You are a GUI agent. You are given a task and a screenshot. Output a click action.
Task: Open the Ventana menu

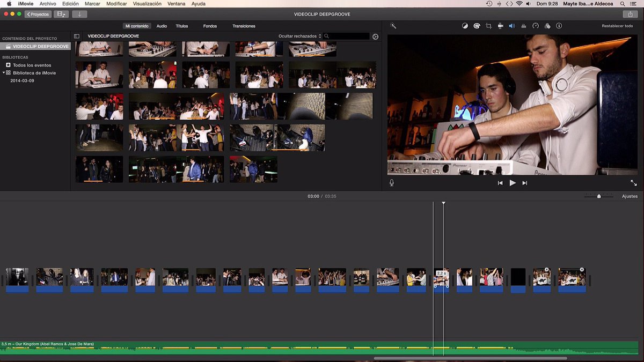[x=177, y=4]
